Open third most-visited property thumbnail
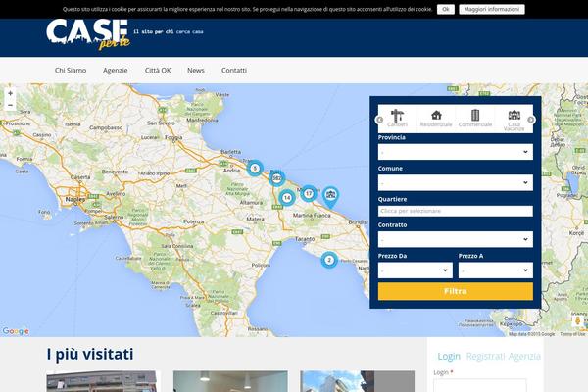588x392 pixels. (358, 381)
